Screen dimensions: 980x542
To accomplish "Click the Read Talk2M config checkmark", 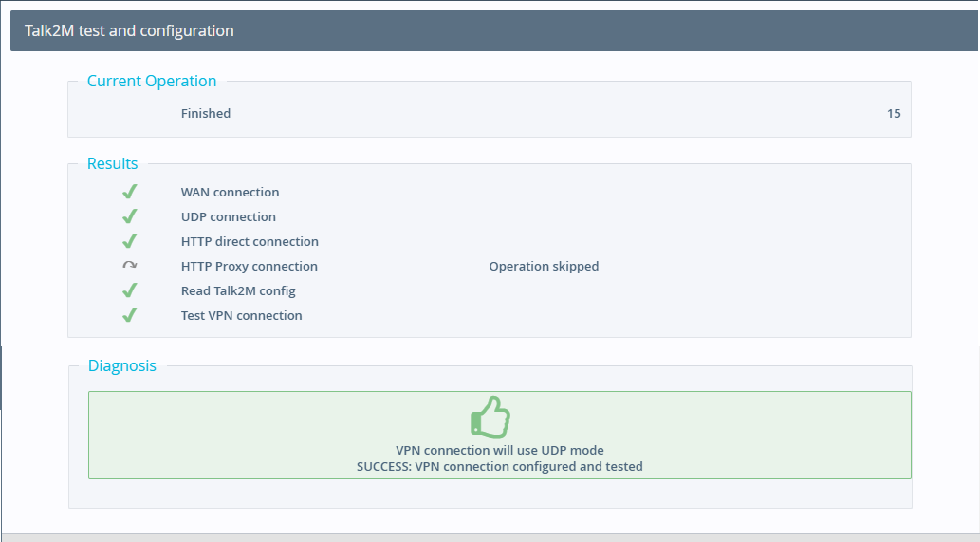I will tap(129, 290).
